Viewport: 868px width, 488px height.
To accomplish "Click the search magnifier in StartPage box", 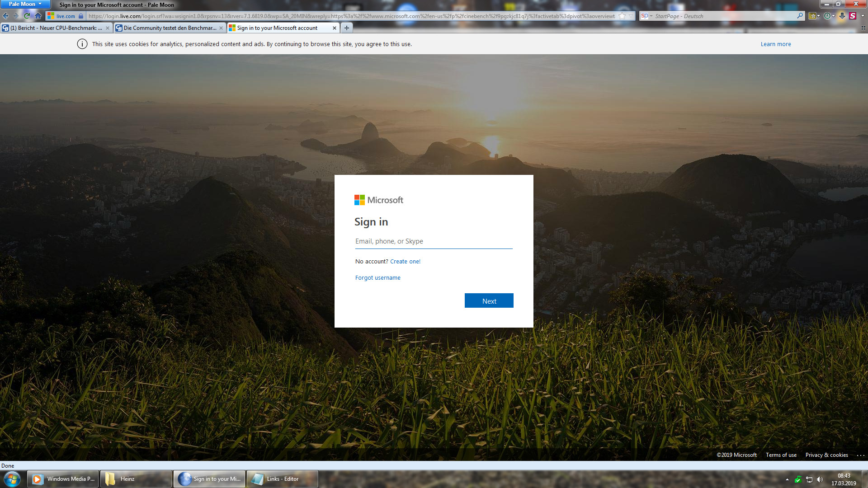I will (800, 16).
